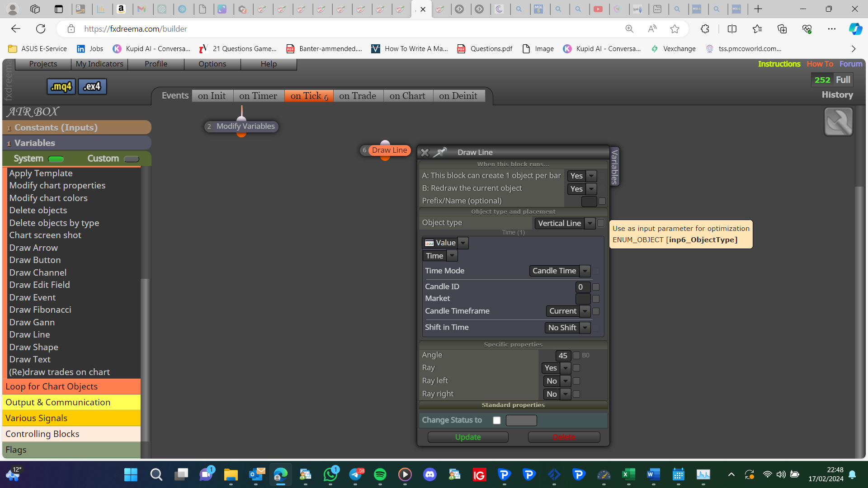868x488 pixels.
Task: Open the Variables side tab
Action: click(x=614, y=166)
